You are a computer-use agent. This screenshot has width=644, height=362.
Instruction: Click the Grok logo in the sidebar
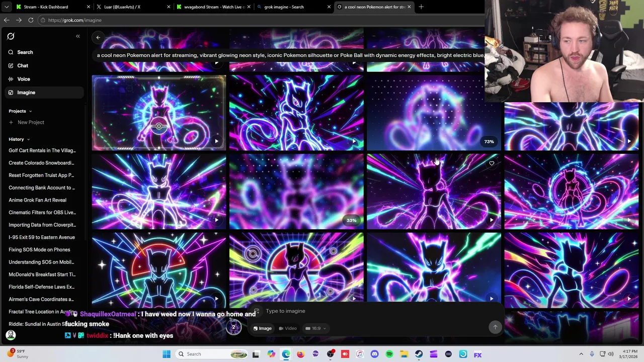11,36
